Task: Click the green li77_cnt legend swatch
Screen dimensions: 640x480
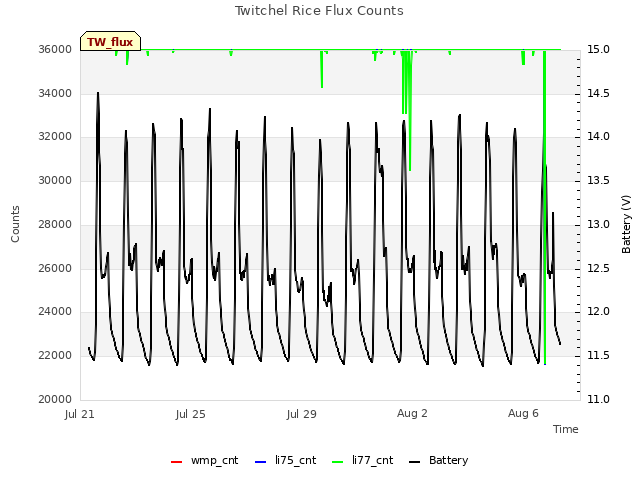Action: (338, 462)
